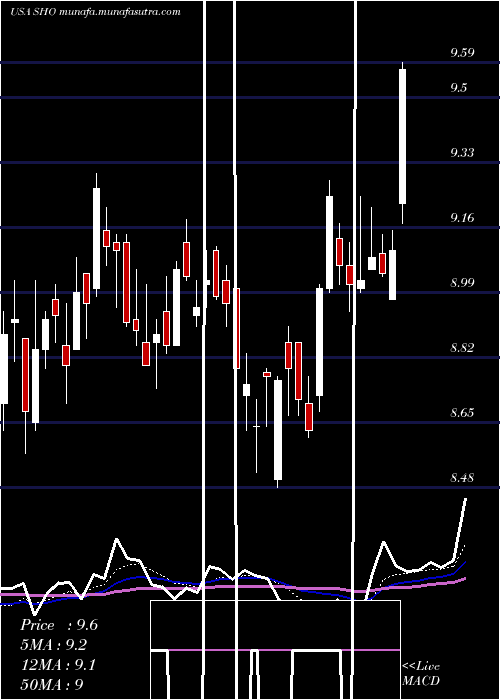Click the 50MA : 9 value

click(52, 684)
